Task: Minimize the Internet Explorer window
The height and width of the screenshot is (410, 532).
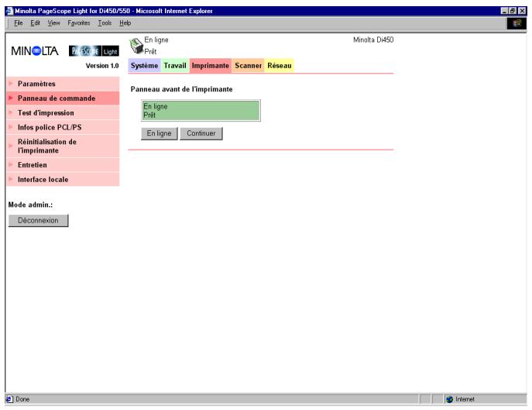Action: pyautogui.click(x=505, y=11)
